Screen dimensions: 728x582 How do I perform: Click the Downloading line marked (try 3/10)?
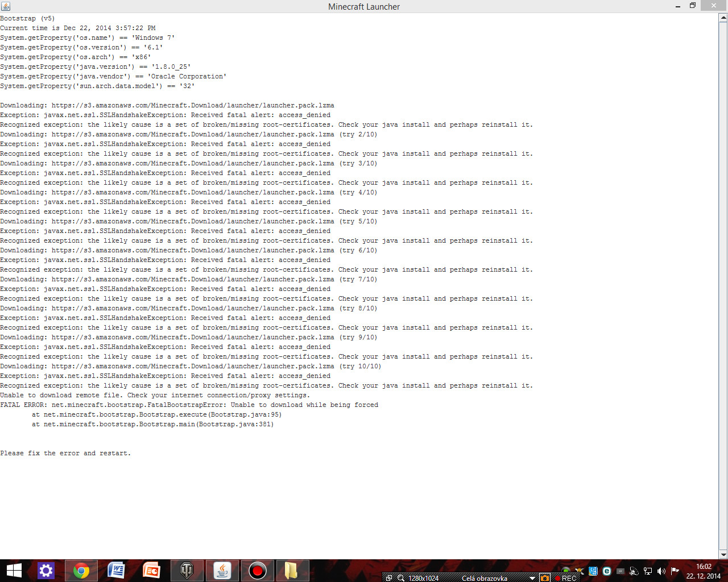pos(189,163)
